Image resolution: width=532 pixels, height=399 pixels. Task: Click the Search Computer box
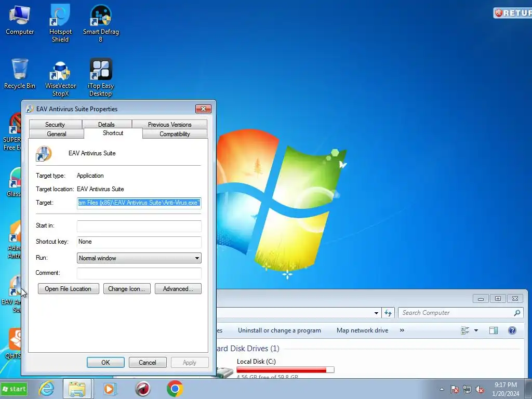pyautogui.click(x=461, y=313)
